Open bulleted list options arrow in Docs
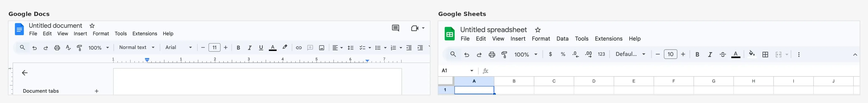 point(385,48)
